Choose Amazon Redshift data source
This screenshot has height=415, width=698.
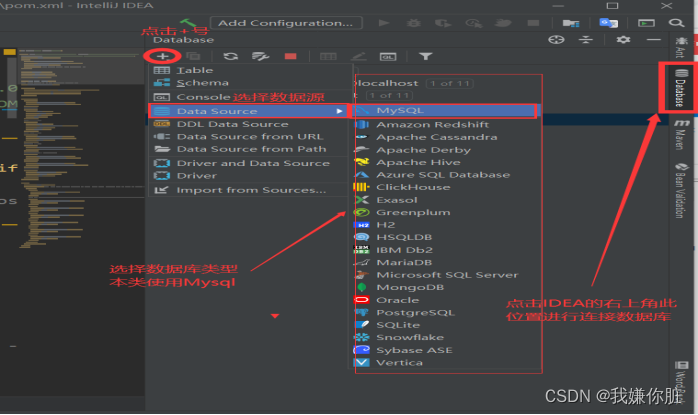(x=446, y=124)
